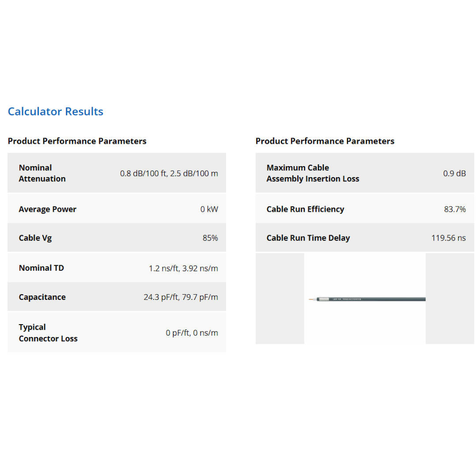Select the Cable Run Time Delay label
Screen dimensions: 476x476
pos(308,238)
